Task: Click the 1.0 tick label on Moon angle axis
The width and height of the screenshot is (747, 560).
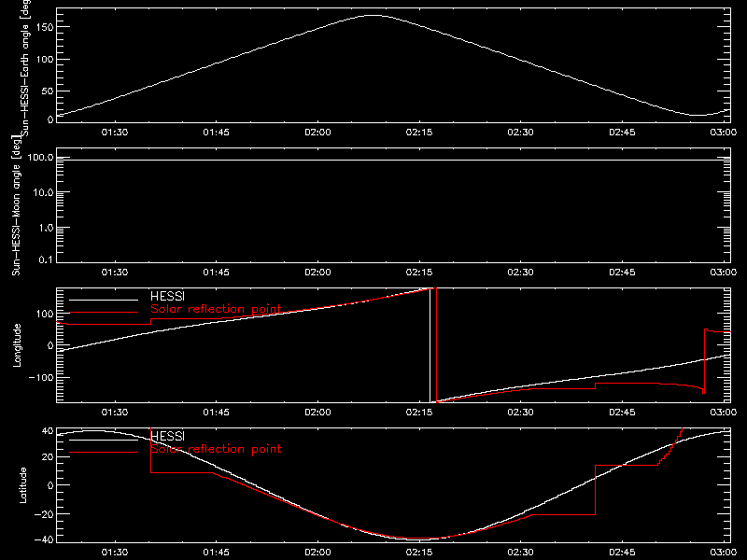Action: tap(46, 228)
